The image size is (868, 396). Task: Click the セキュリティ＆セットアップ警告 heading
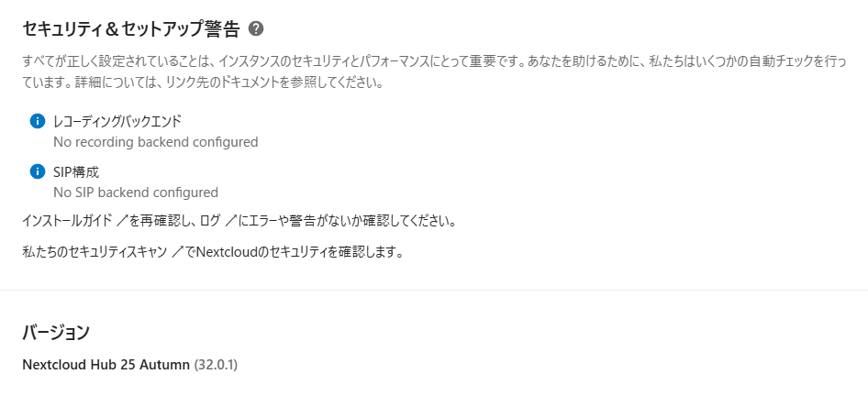coord(130,29)
